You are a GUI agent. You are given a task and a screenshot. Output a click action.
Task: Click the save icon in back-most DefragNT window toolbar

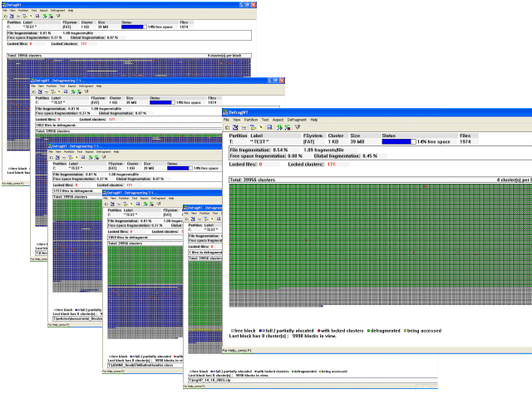click(37, 16)
